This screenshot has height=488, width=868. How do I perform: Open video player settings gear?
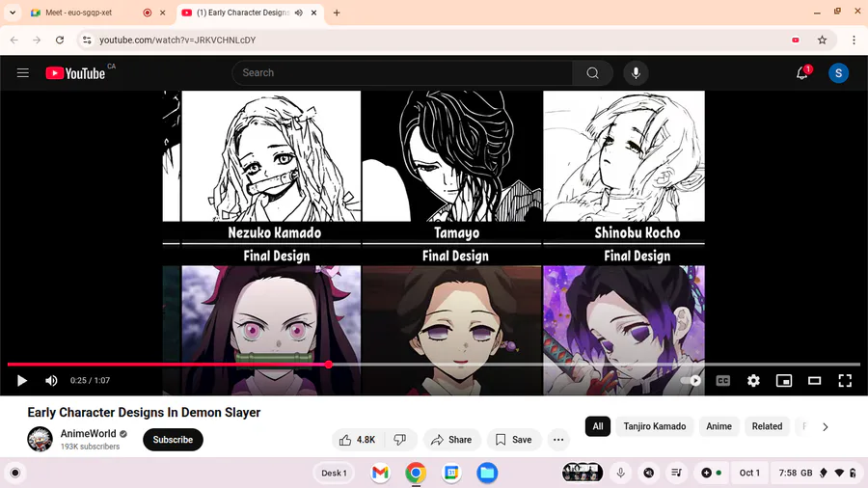(x=753, y=381)
